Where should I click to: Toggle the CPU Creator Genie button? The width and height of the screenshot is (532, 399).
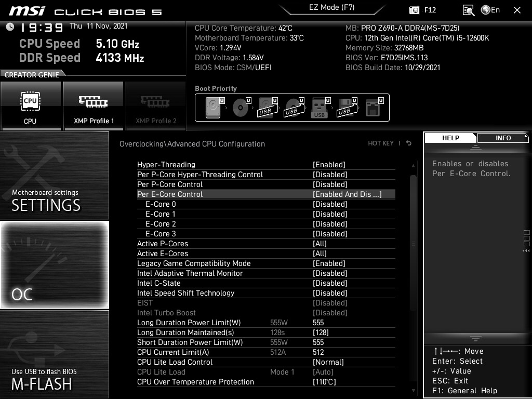[31, 106]
